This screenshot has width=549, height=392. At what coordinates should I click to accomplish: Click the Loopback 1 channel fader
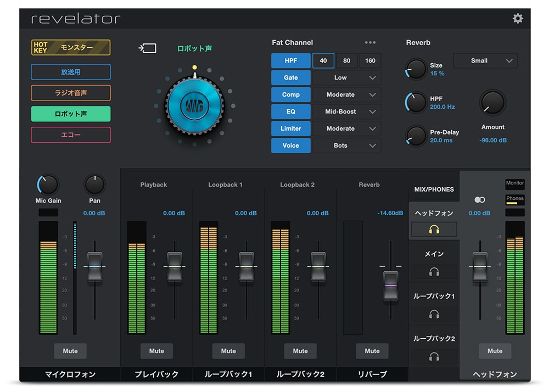coord(246,267)
